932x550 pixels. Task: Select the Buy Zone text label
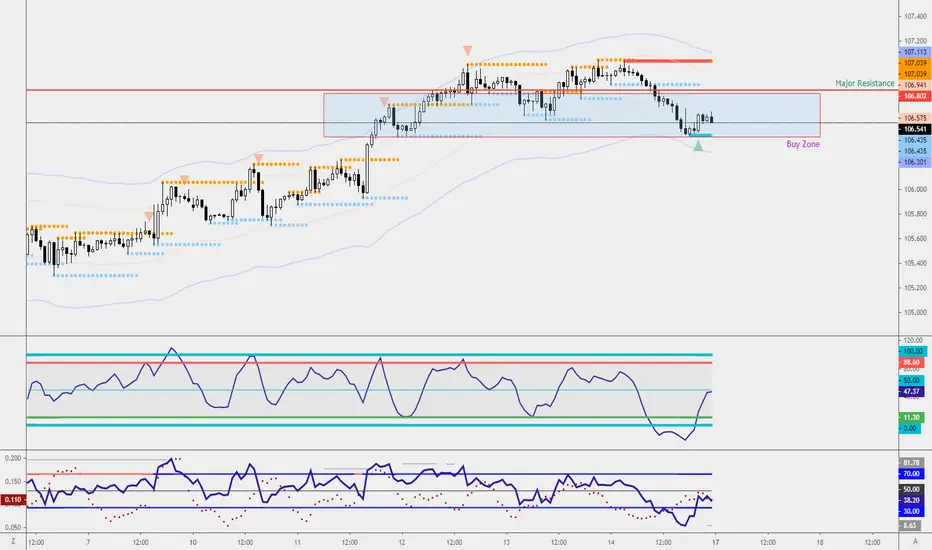click(x=803, y=144)
